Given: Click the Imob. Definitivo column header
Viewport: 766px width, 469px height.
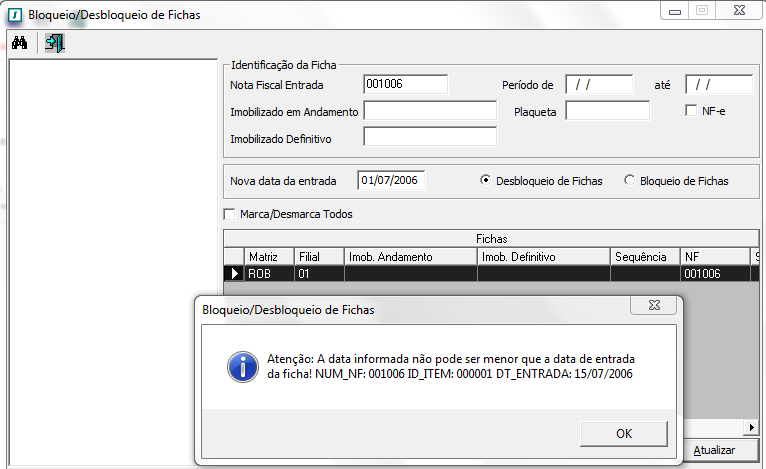Looking at the screenshot, I should click(544, 256).
